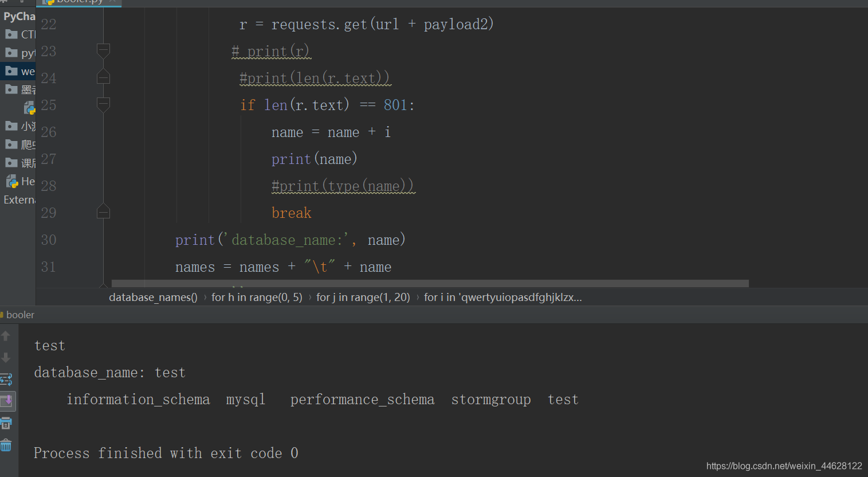Image resolution: width=868 pixels, height=477 pixels.
Task: Click the Up the stack trace arrow
Action: point(6,336)
